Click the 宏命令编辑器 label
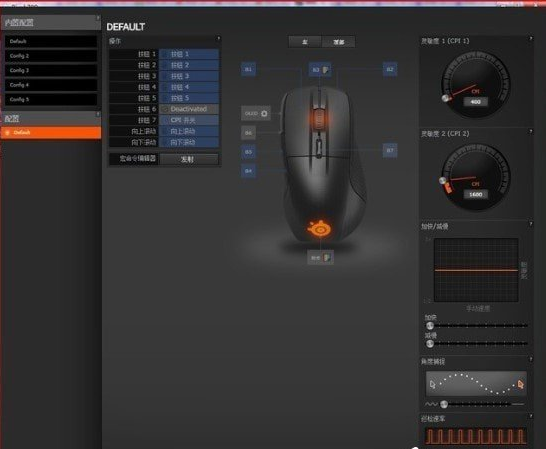This screenshot has width=546, height=449. 138,159
